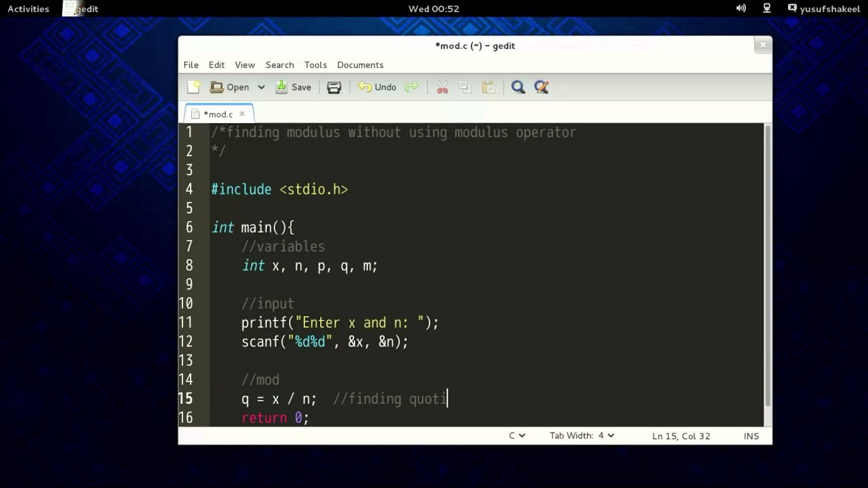Change language mode from C dropdown
Image resolution: width=868 pixels, height=488 pixels.
[517, 436]
